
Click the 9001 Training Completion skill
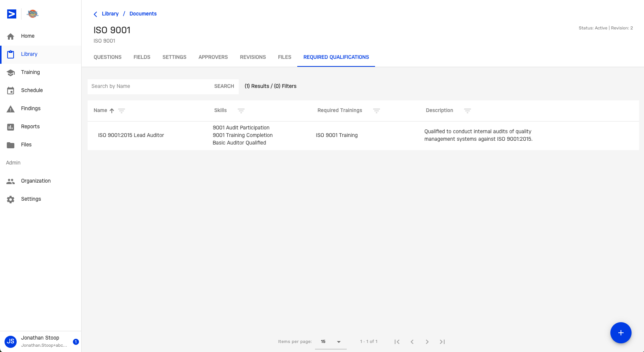[x=242, y=135]
